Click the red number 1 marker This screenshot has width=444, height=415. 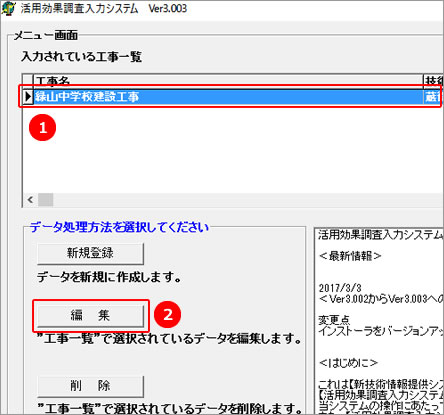click(x=43, y=127)
